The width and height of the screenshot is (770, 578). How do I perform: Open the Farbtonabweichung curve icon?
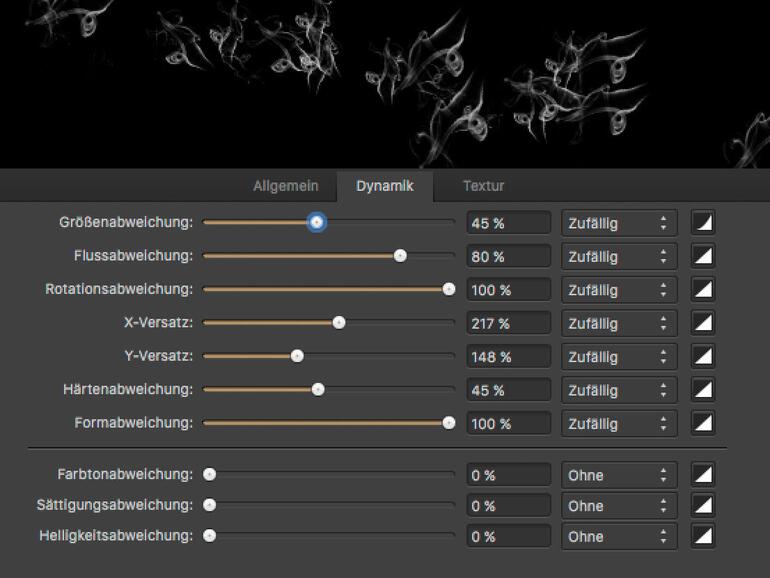pyautogui.click(x=703, y=475)
